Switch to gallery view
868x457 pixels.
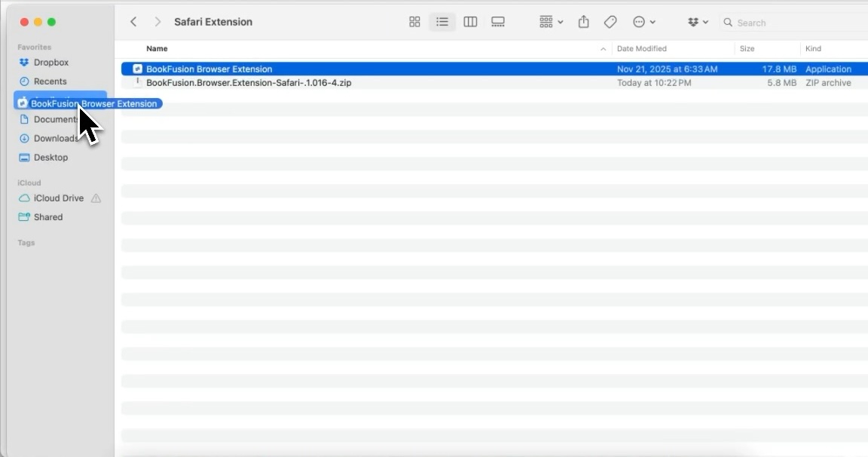click(x=498, y=22)
